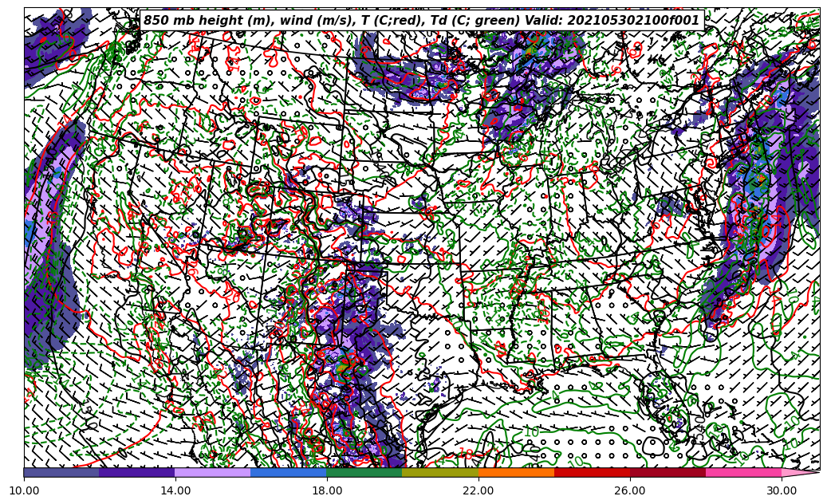The image size is (827, 504).
Task: Click the 26.00 colorbar tick label
Action: (630, 490)
